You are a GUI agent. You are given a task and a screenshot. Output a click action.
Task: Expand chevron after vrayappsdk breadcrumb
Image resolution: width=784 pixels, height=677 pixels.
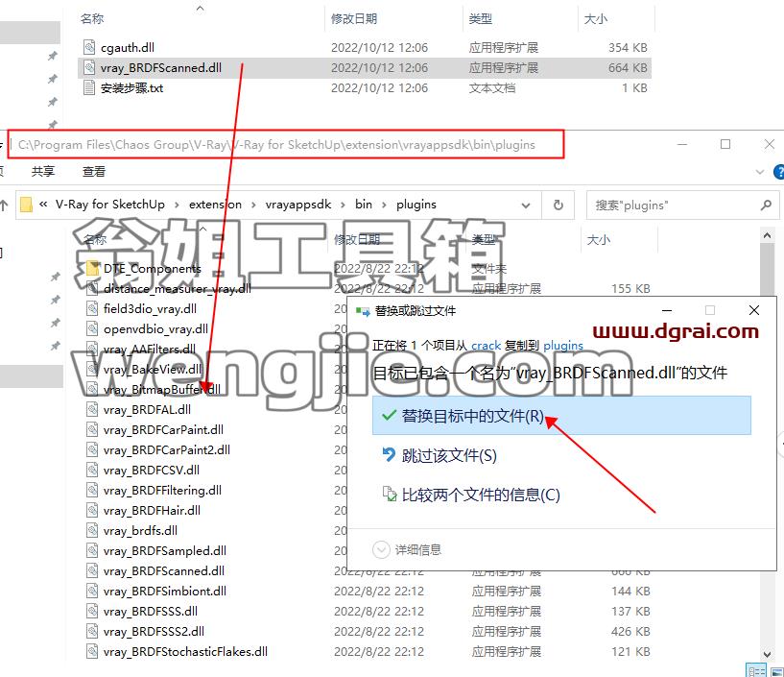pyautogui.click(x=343, y=205)
